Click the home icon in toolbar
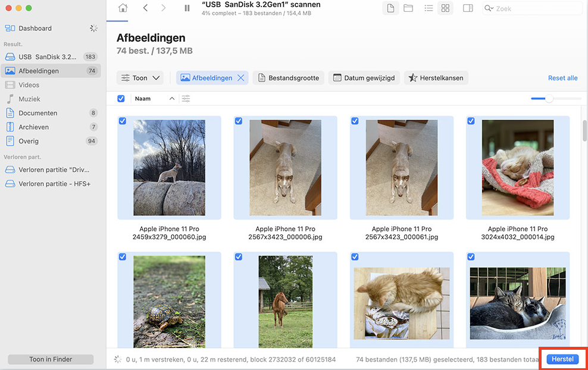 [123, 8]
